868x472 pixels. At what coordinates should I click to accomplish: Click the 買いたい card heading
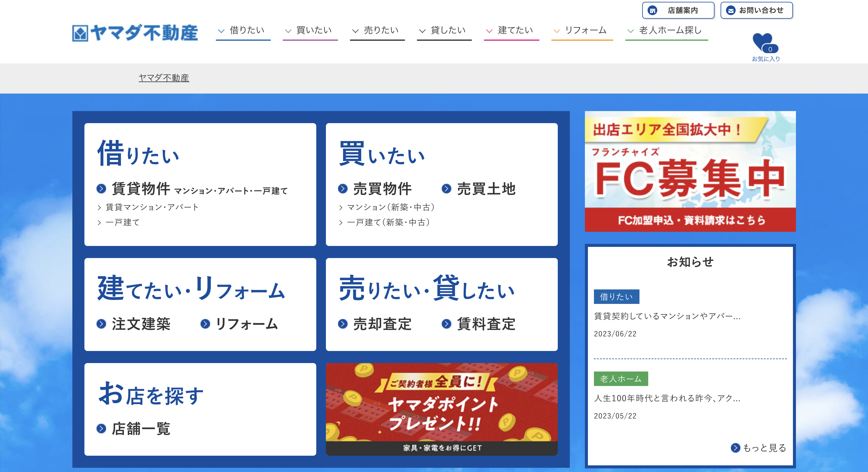382,154
